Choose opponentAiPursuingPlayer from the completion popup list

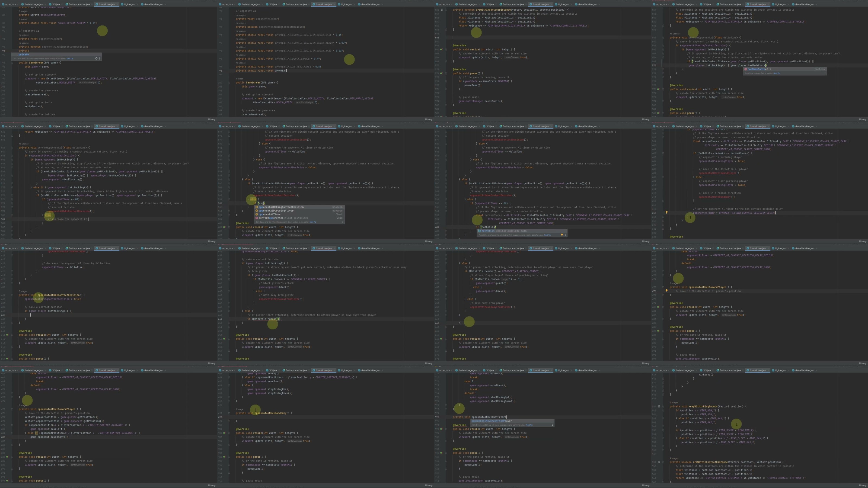pos(299,211)
